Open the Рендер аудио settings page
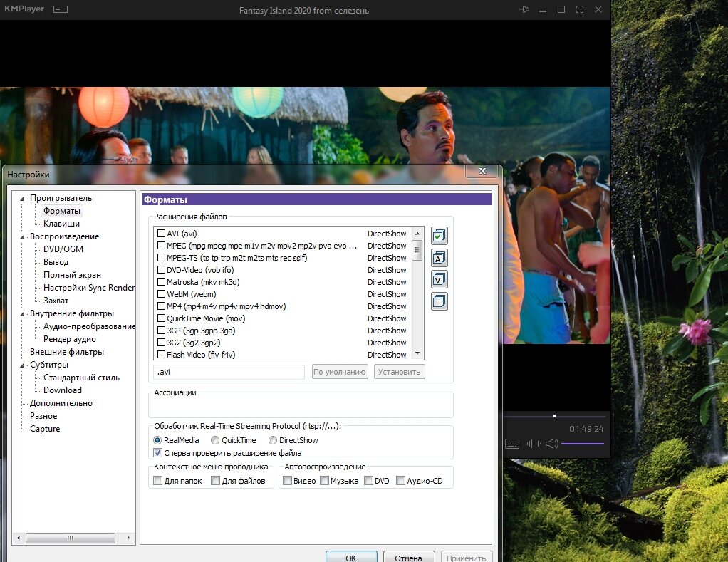The width and height of the screenshot is (728, 562). point(70,339)
